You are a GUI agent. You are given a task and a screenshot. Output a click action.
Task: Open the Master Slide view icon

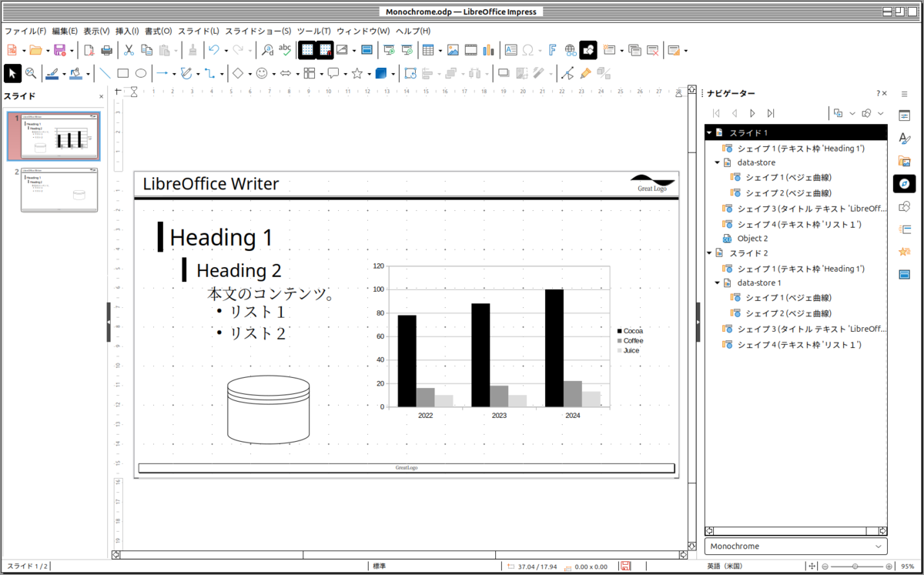tap(367, 50)
